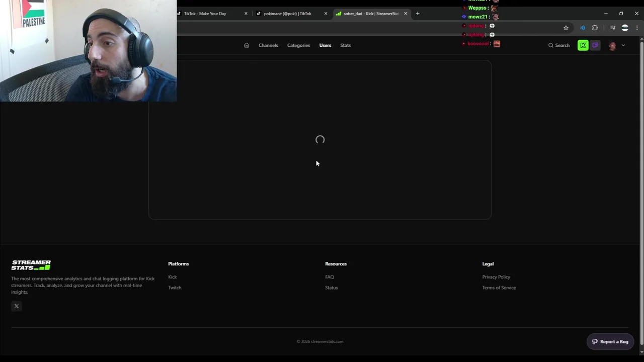Open the Chrome three-dot menu
The height and width of the screenshot is (362, 644).
(637, 28)
